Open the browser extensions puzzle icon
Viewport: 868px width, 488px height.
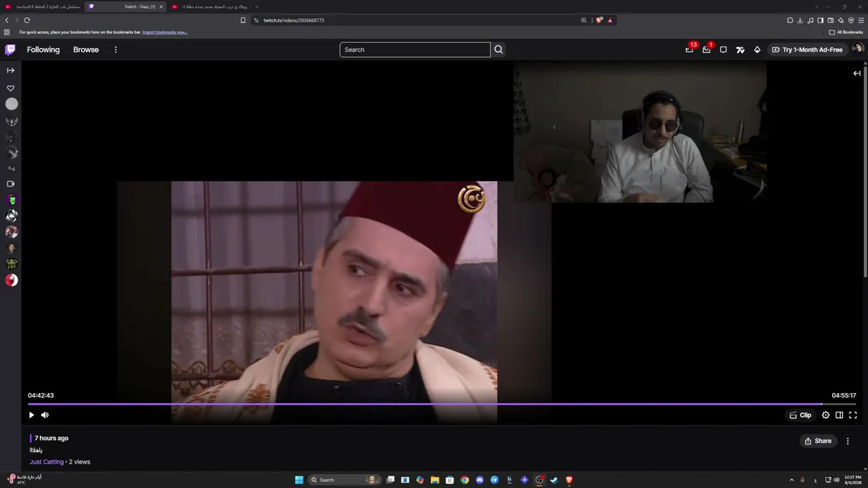point(790,20)
